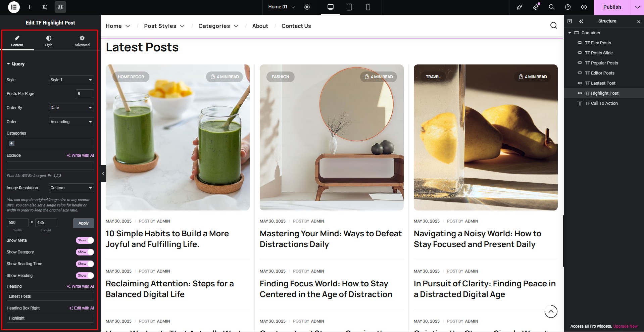Switch to the Content tab
Image resolution: width=644 pixels, height=332 pixels.
[17, 41]
